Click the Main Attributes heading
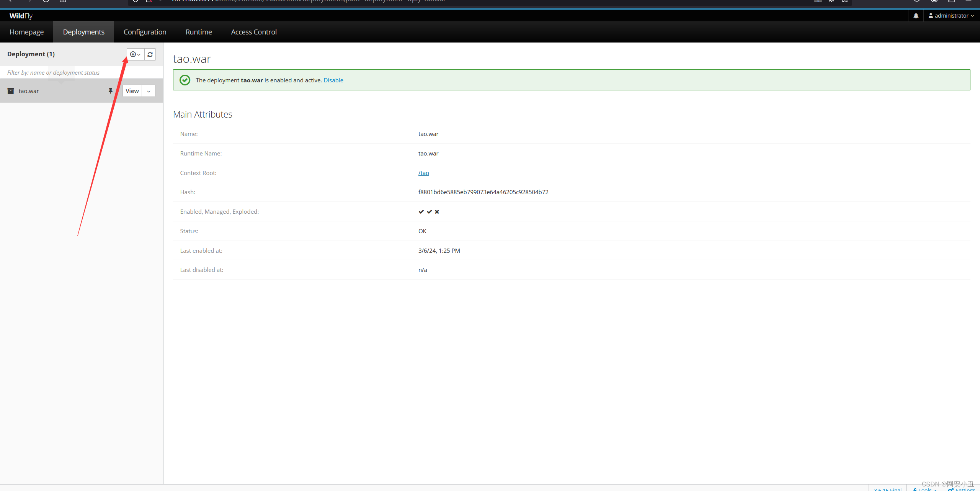980x491 pixels. click(203, 114)
